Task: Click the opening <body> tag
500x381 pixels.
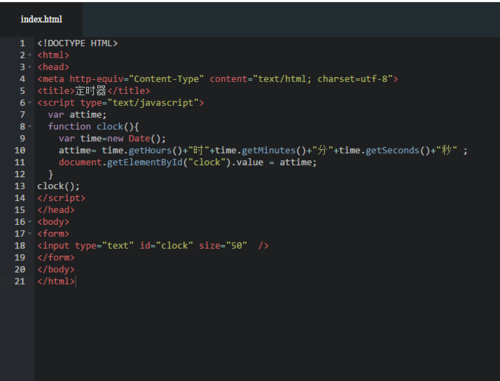Action: [x=53, y=222]
